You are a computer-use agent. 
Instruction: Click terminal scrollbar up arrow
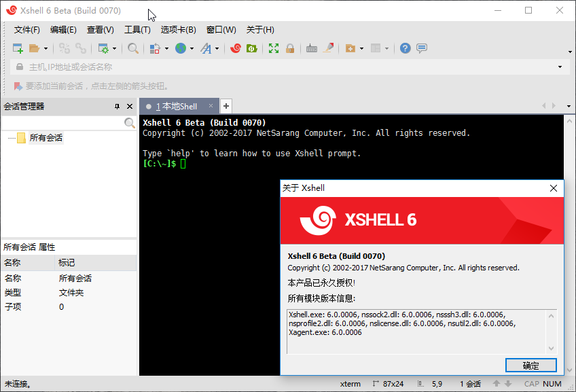pos(569,120)
